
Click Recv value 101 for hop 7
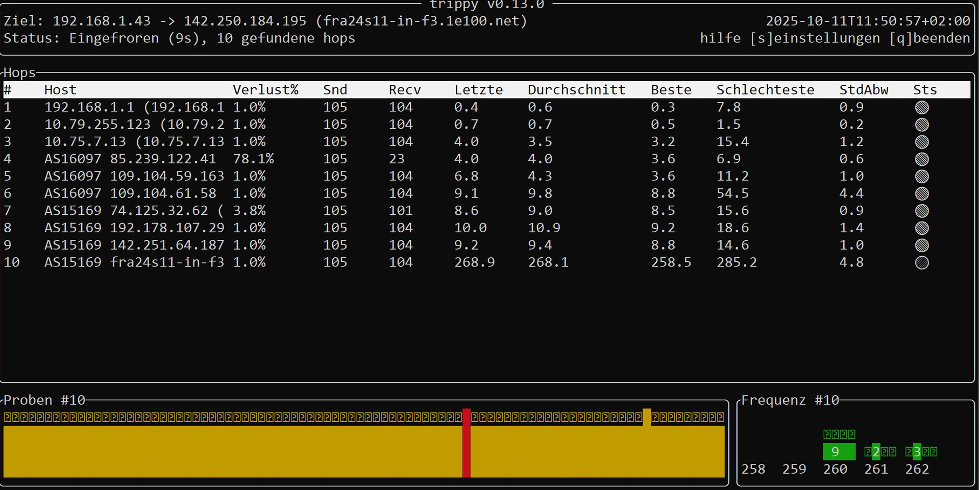pyautogui.click(x=401, y=211)
